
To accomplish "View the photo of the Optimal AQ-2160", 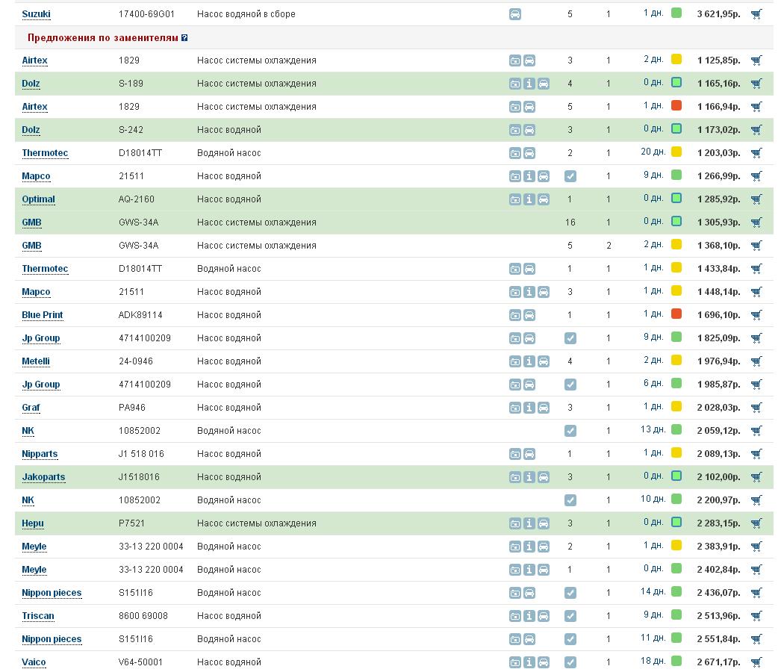I will (515, 199).
